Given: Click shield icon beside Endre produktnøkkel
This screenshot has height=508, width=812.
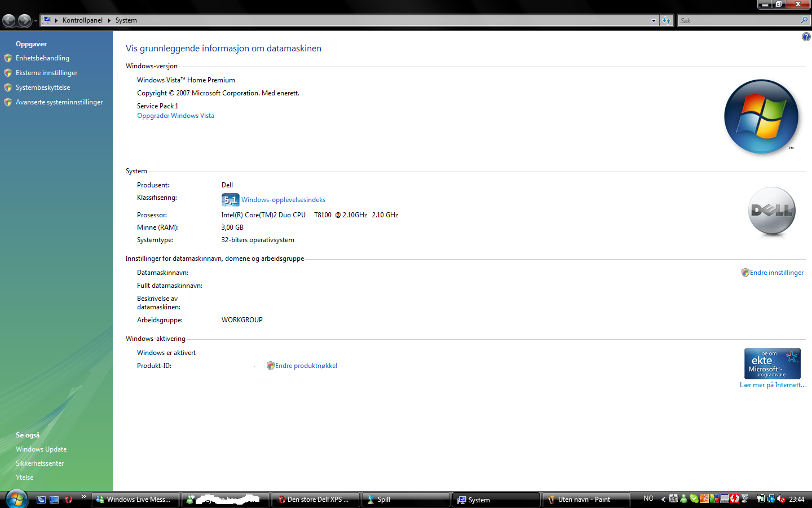Looking at the screenshot, I should click(270, 366).
